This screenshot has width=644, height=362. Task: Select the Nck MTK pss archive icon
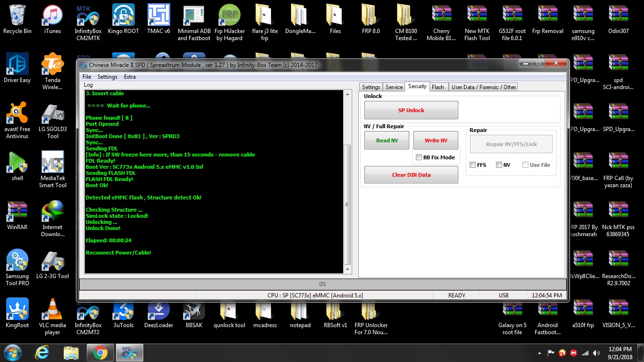[x=619, y=219]
